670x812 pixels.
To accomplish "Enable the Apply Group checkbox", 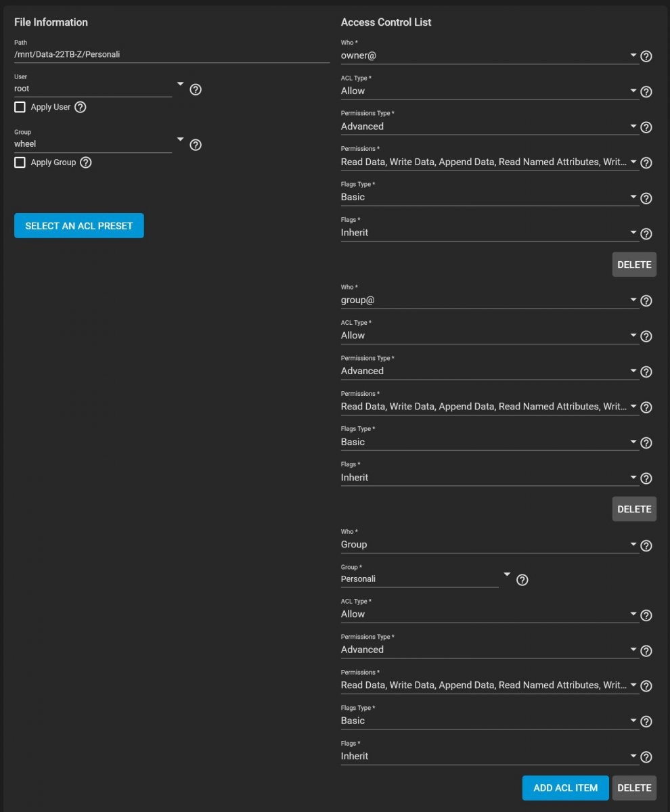I will tap(20, 162).
